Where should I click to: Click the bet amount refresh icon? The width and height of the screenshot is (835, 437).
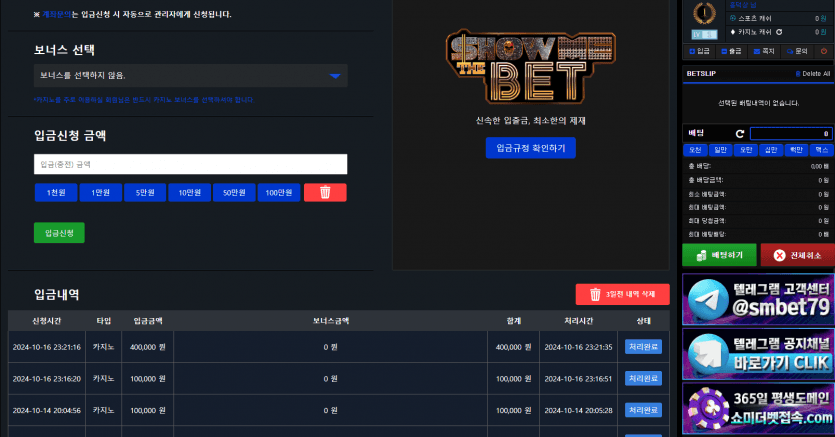[740, 133]
